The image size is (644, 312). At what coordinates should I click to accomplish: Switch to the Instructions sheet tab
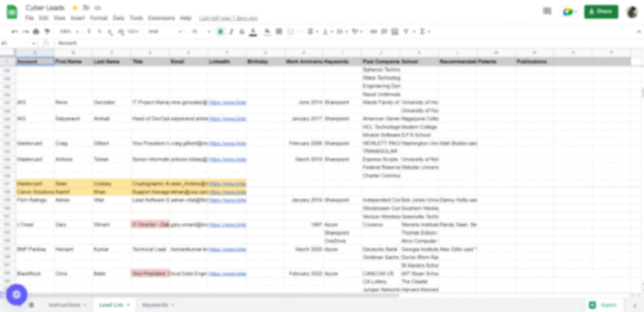67,305
